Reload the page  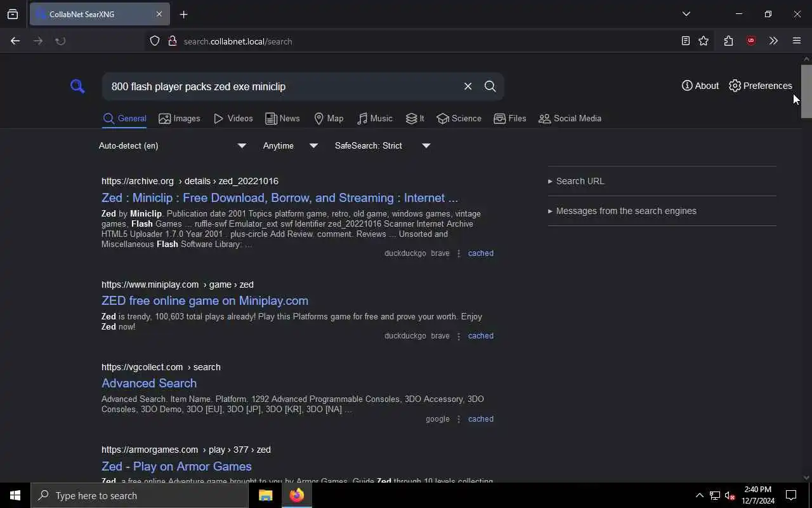(60, 41)
